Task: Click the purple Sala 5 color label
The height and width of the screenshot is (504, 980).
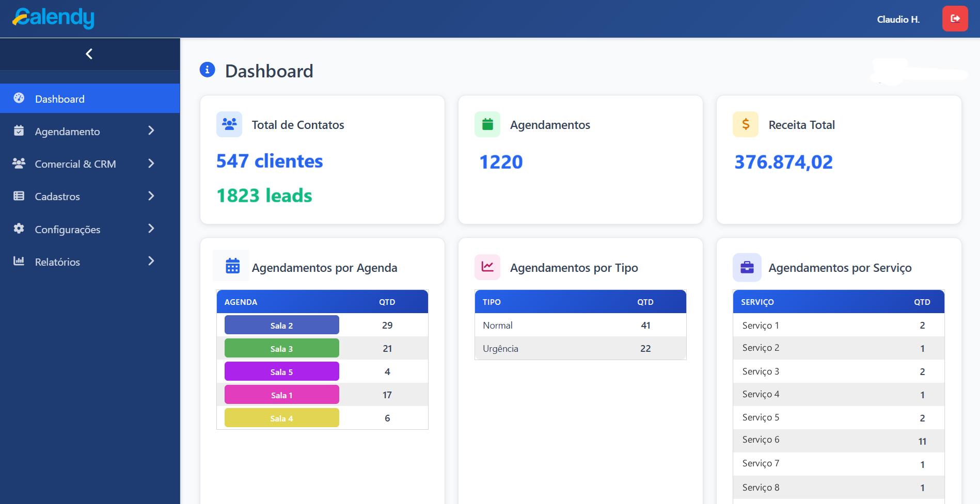Action: point(281,372)
